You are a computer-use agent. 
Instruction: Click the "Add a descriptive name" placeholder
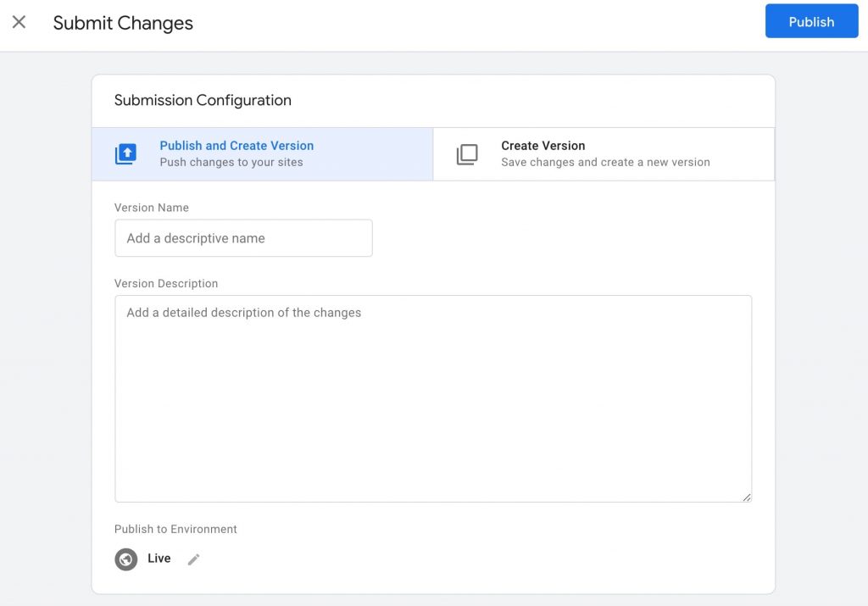pos(196,238)
